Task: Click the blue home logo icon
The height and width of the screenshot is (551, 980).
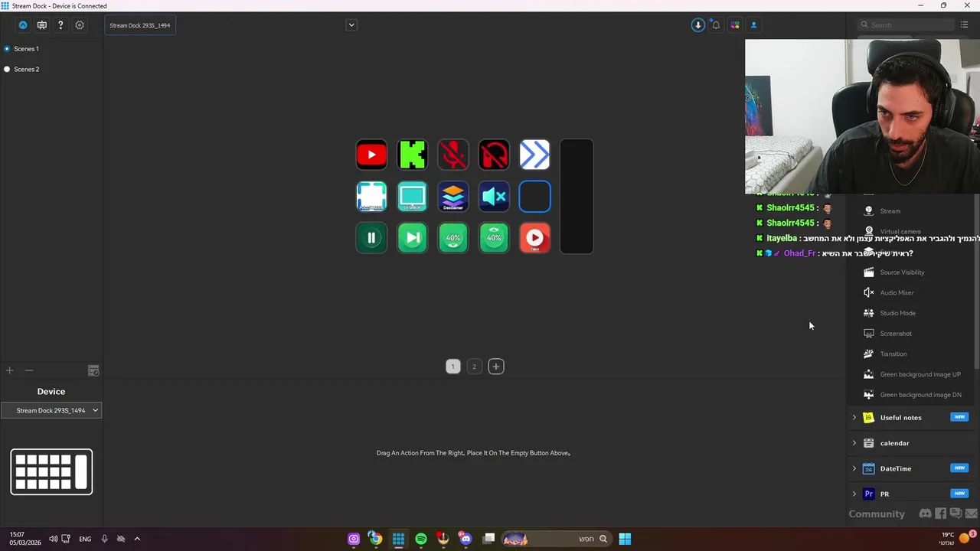Action: click(23, 25)
